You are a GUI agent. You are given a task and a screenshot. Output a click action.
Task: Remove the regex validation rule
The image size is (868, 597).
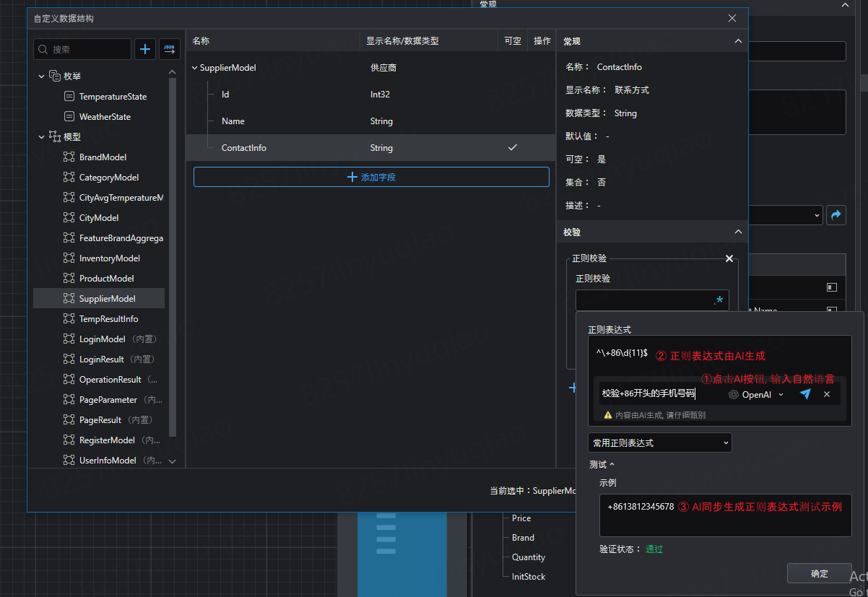[729, 258]
